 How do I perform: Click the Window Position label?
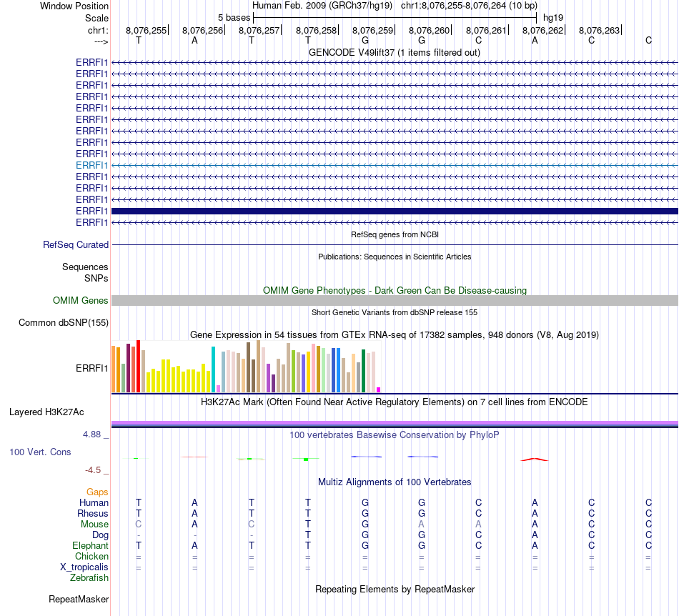click(x=74, y=6)
